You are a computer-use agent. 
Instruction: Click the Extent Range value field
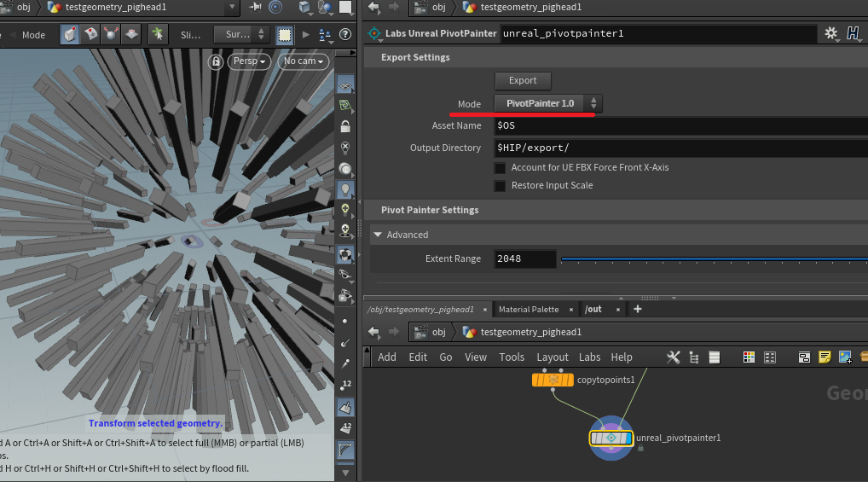[524, 258]
